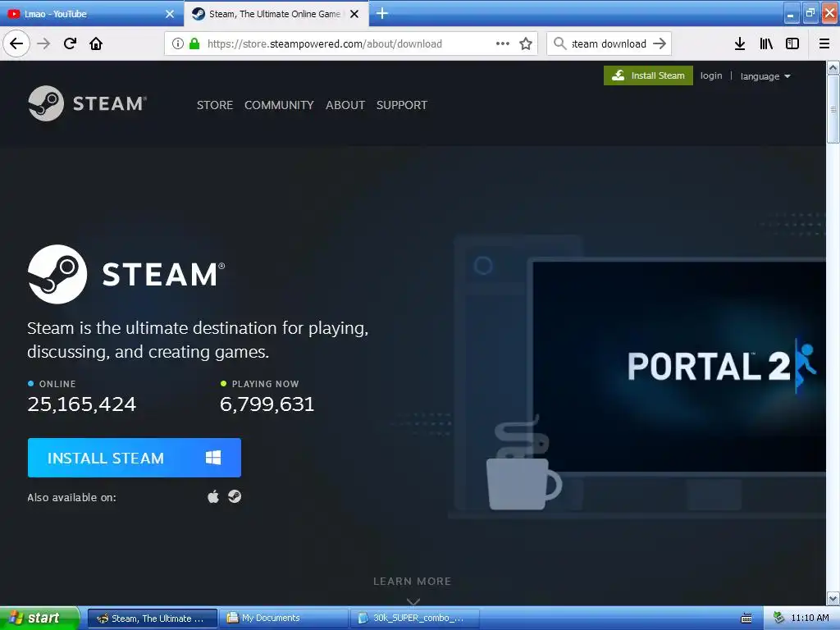This screenshot has width=840, height=630.
Task: Click the search magnifier icon
Action: pos(559,43)
